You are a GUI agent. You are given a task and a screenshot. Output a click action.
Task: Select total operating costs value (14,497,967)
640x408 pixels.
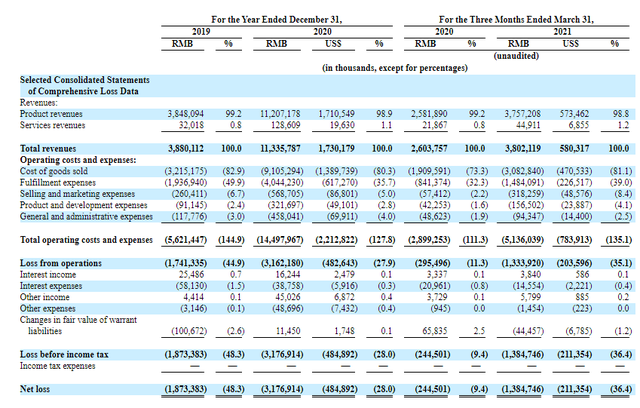(x=280, y=240)
